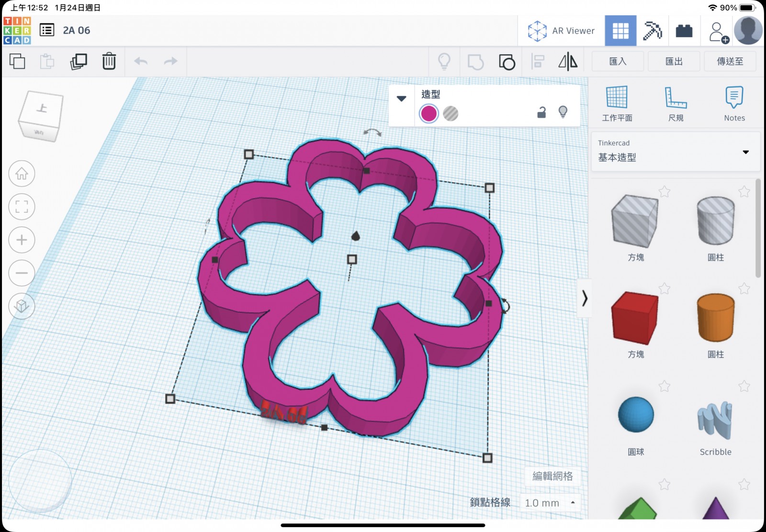Open the Blocks pickaxe mode

[652, 31]
